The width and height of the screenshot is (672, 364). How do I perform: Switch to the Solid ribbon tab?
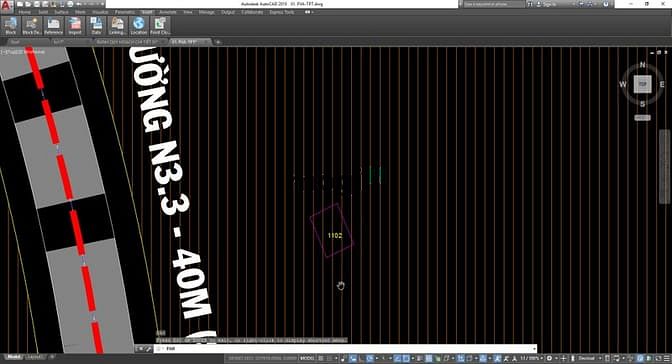click(43, 12)
